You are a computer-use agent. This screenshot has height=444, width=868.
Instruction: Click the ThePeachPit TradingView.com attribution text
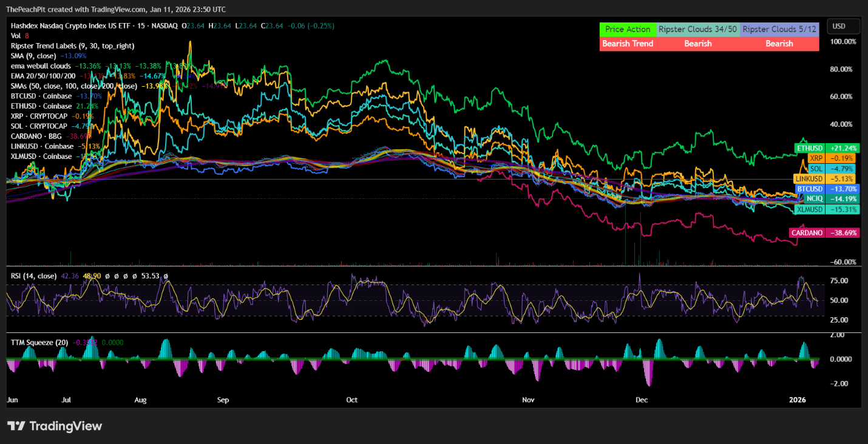point(115,9)
